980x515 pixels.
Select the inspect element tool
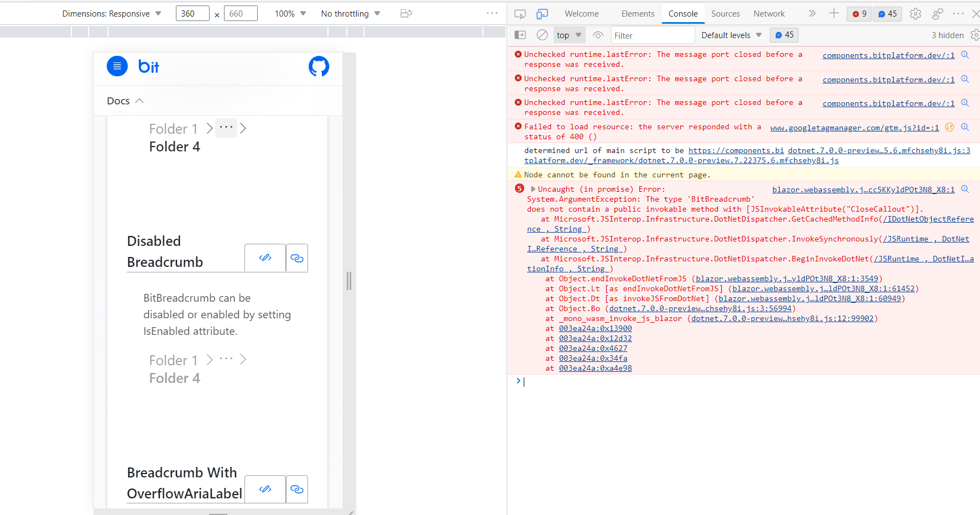[x=520, y=14]
